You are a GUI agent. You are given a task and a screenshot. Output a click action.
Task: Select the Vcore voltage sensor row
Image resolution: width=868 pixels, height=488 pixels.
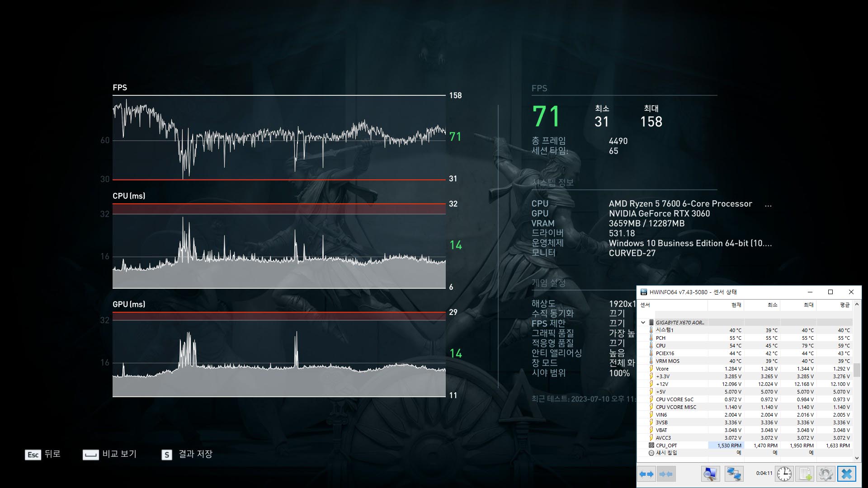point(662,369)
